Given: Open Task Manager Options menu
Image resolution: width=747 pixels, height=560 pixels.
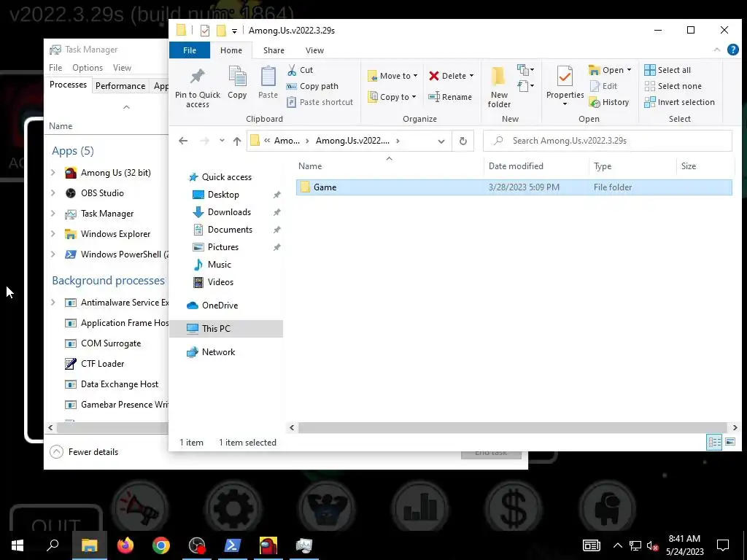Looking at the screenshot, I should point(88,68).
